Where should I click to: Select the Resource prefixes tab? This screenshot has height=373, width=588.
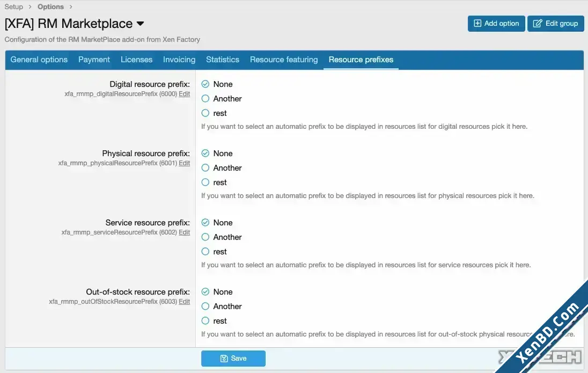coord(361,60)
